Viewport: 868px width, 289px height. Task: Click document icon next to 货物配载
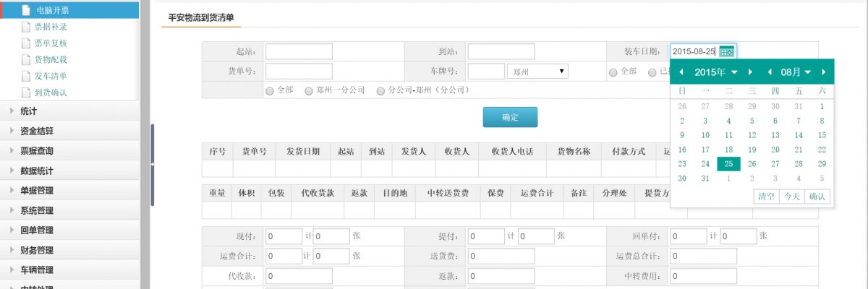(x=27, y=60)
